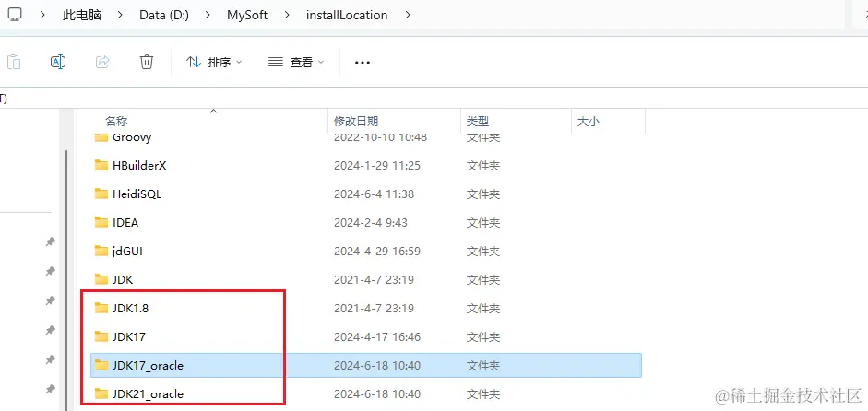Click Data (D:) breadcrumb segment
The width and height of the screenshot is (868, 411).
tap(164, 15)
